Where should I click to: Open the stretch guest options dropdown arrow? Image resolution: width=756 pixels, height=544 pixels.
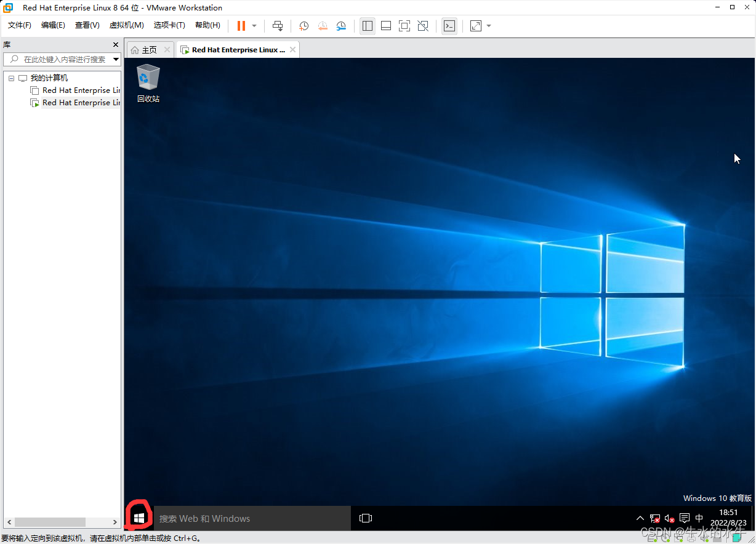489,26
